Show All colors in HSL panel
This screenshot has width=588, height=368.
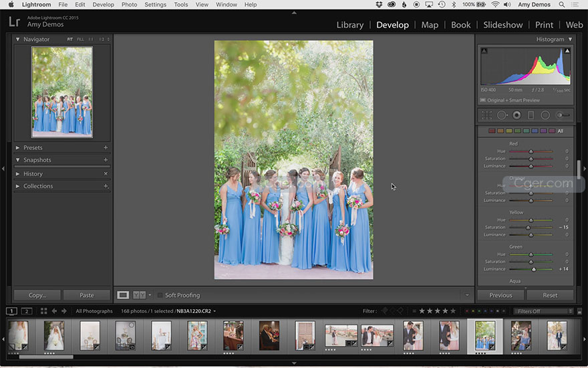click(x=560, y=131)
